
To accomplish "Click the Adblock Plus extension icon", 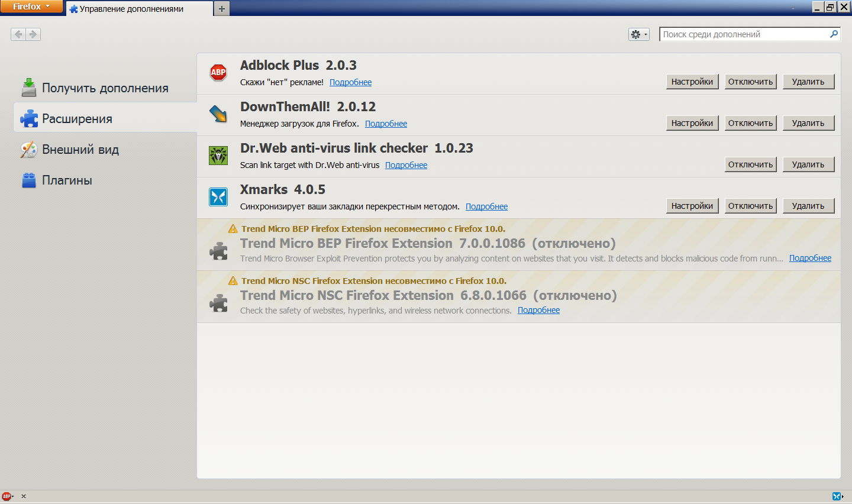I will [218, 73].
